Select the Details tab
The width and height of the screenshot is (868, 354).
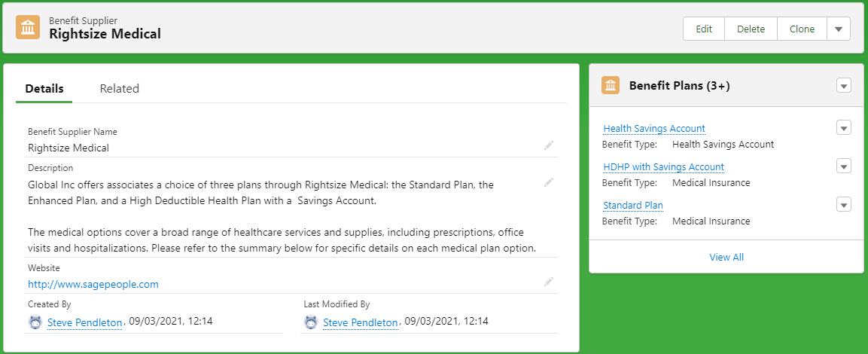[x=44, y=89]
